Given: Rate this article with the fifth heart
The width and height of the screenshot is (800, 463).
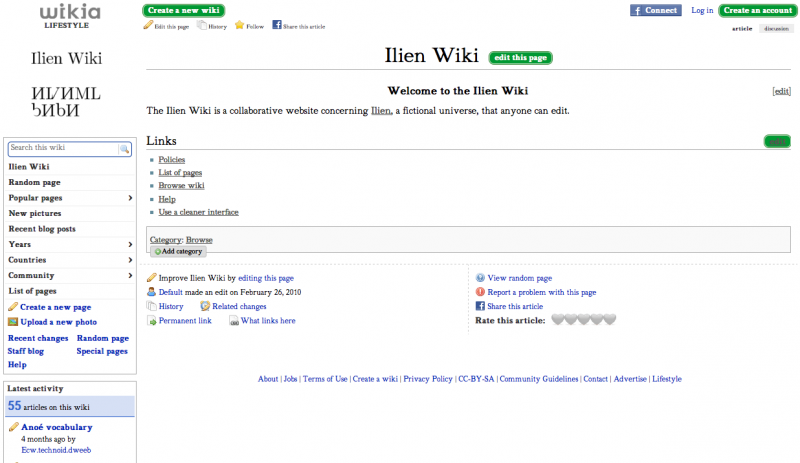Looking at the screenshot, I should pyautogui.click(x=610, y=320).
